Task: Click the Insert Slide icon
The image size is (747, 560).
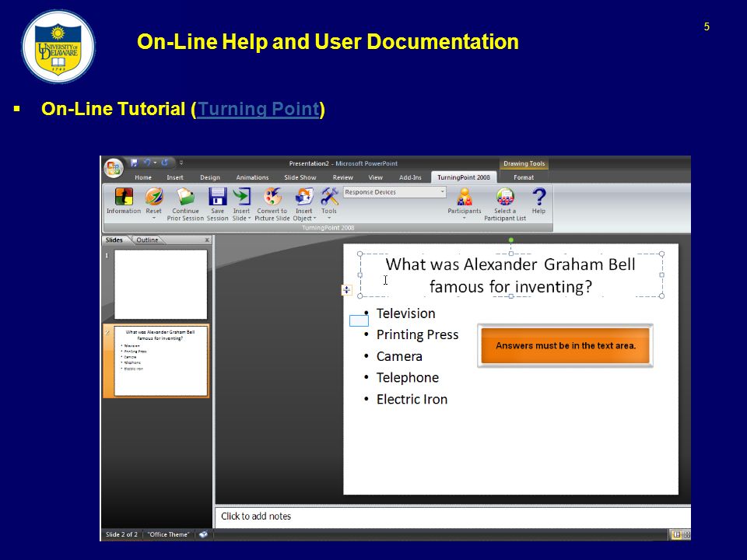Action: (x=241, y=197)
